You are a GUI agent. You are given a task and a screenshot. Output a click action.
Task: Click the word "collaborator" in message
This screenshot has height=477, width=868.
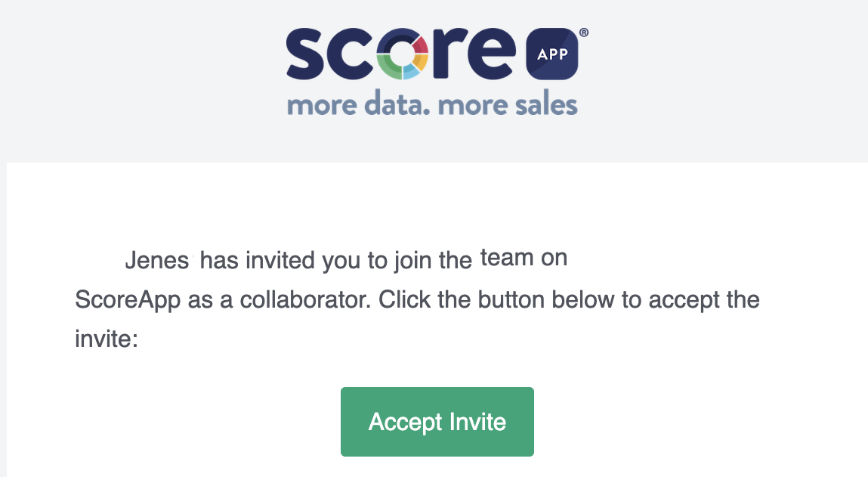click(305, 299)
